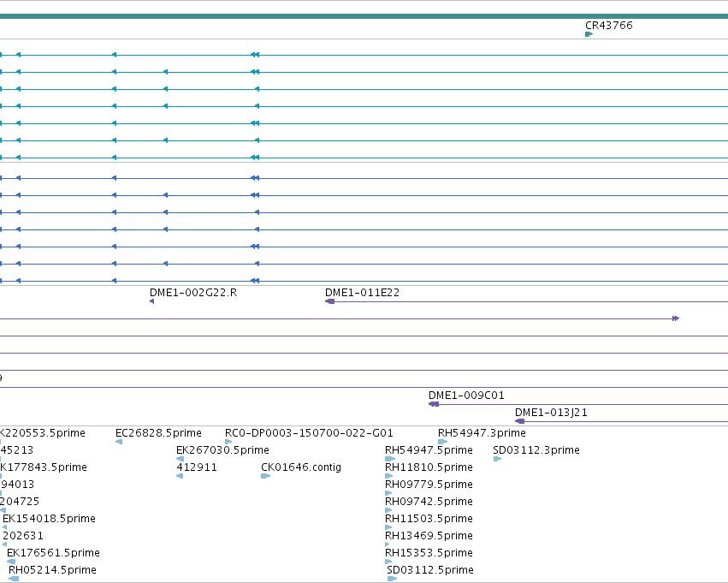The width and height of the screenshot is (728, 583).
Task: Select the DME1-009C01 label
Action: pyautogui.click(x=466, y=396)
